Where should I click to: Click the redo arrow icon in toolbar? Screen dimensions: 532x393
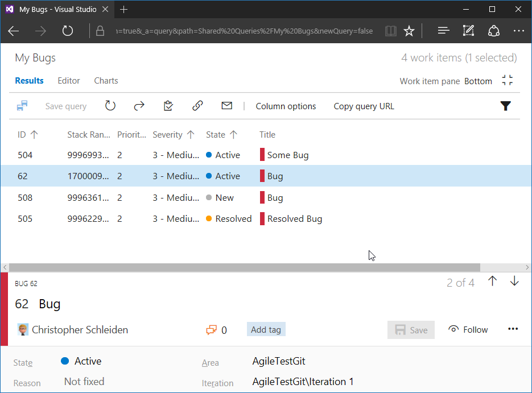point(139,106)
